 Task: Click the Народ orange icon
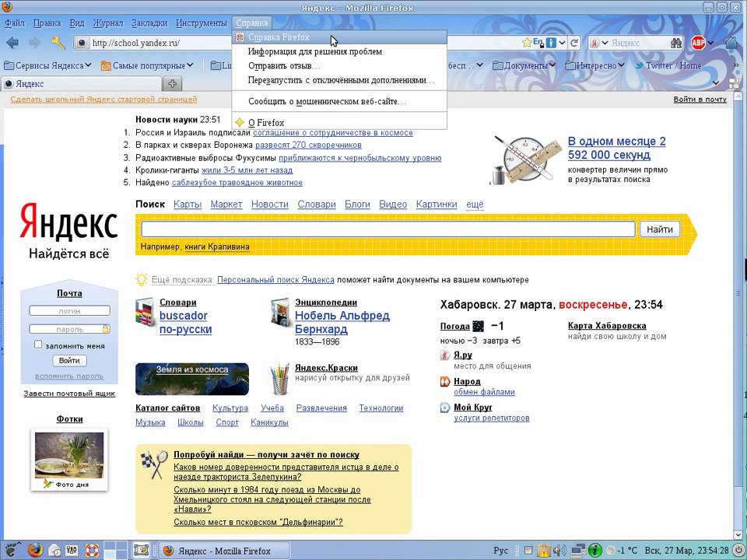point(445,381)
